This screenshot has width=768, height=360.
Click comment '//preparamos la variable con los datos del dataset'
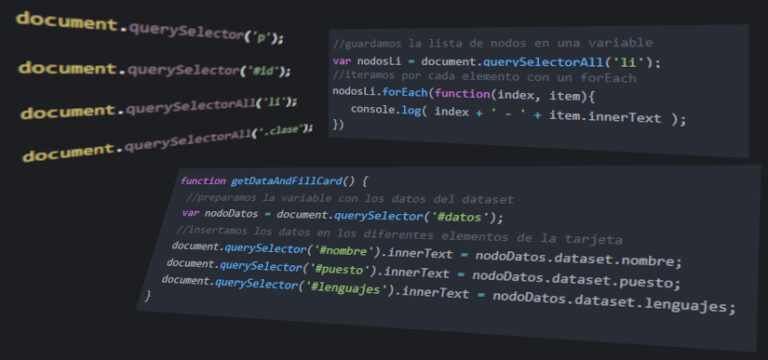point(350,198)
